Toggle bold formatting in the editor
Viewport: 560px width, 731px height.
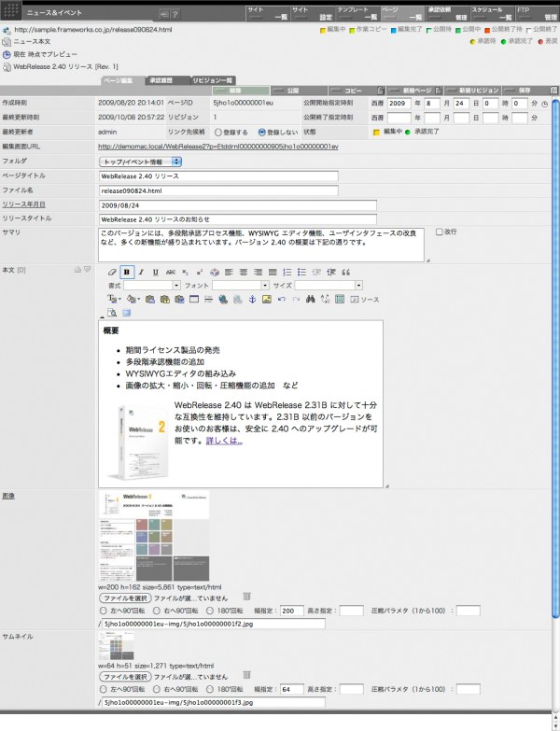click(x=126, y=272)
